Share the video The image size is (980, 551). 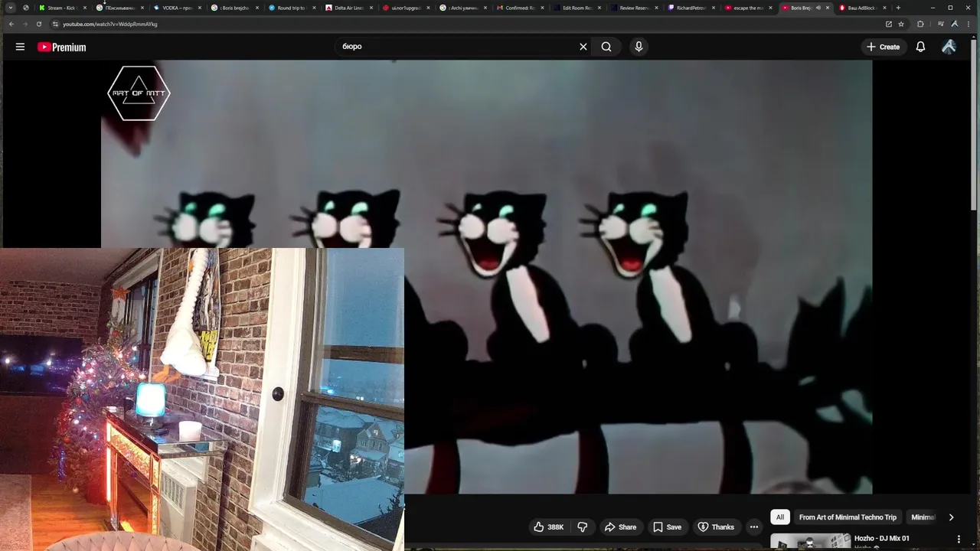tap(620, 527)
